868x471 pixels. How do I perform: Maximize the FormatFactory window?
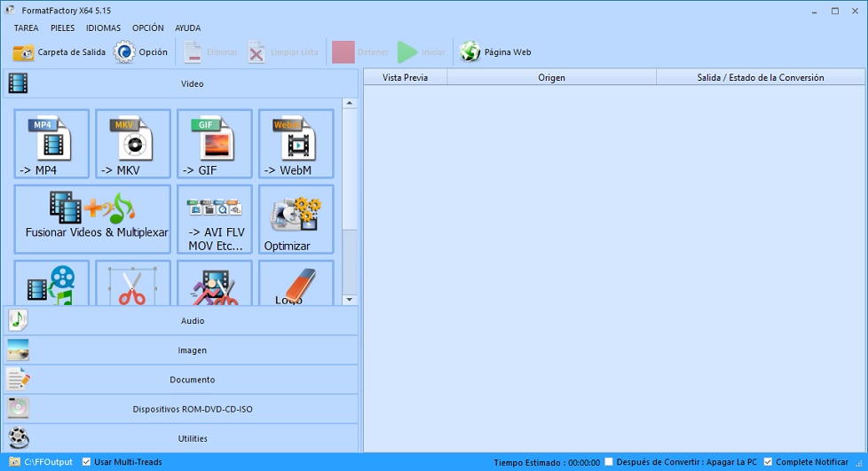coord(835,11)
